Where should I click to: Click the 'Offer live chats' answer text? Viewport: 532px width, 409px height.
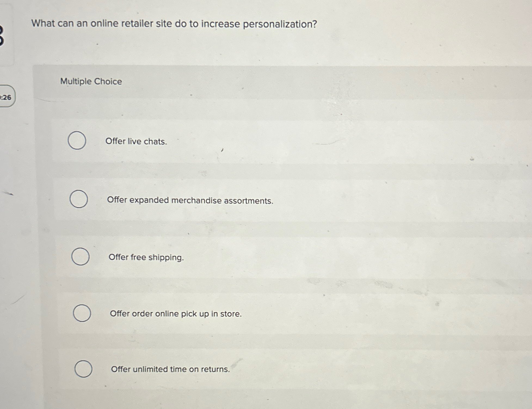point(137,141)
